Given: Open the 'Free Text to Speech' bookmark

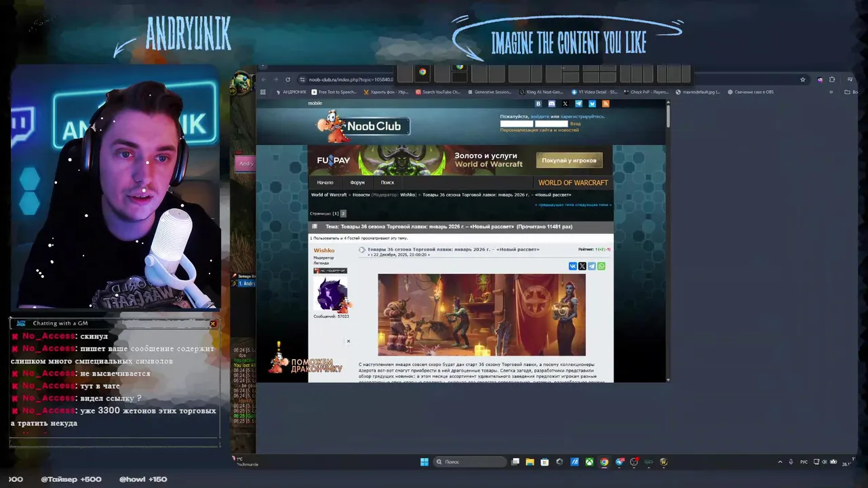Looking at the screenshot, I should pyautogui.click(x=334, y=92).
